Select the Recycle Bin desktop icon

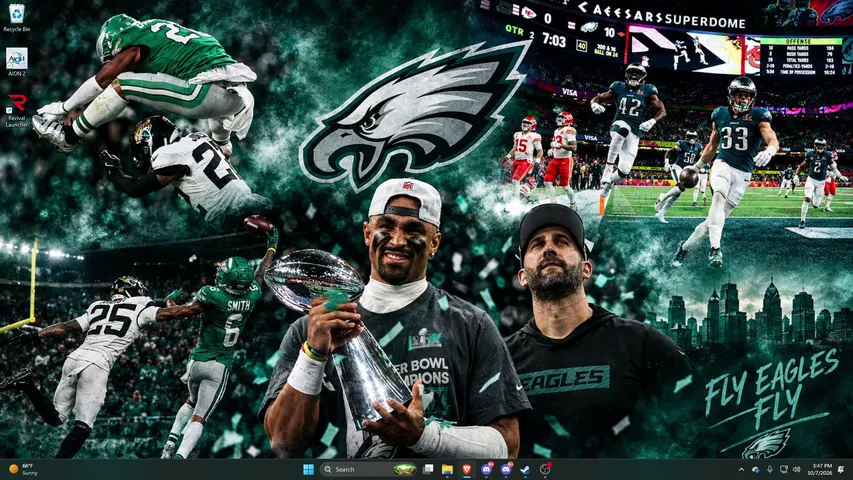pos(16,17)
